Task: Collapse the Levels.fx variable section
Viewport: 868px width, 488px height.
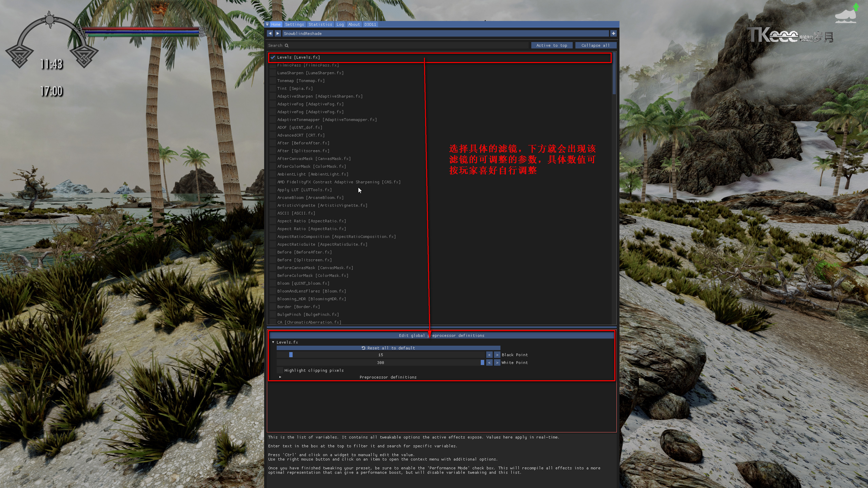Action: point(274,342)
